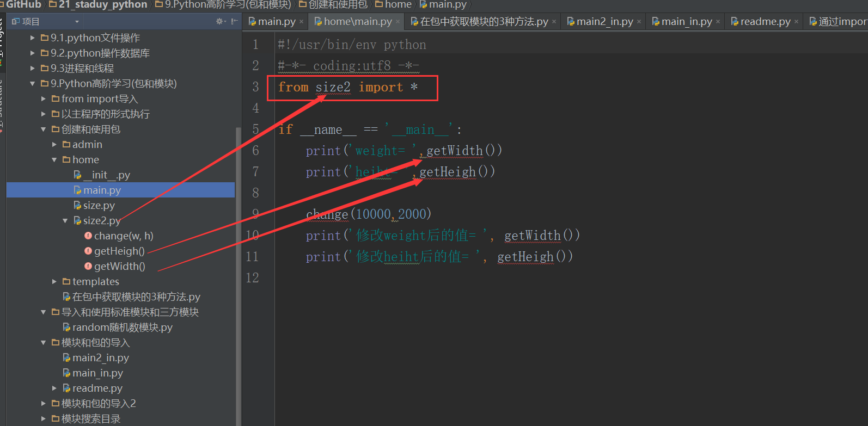868x426 pixels.
Task: Expand the templates folder arrow
Action: (x=54, y=282)
